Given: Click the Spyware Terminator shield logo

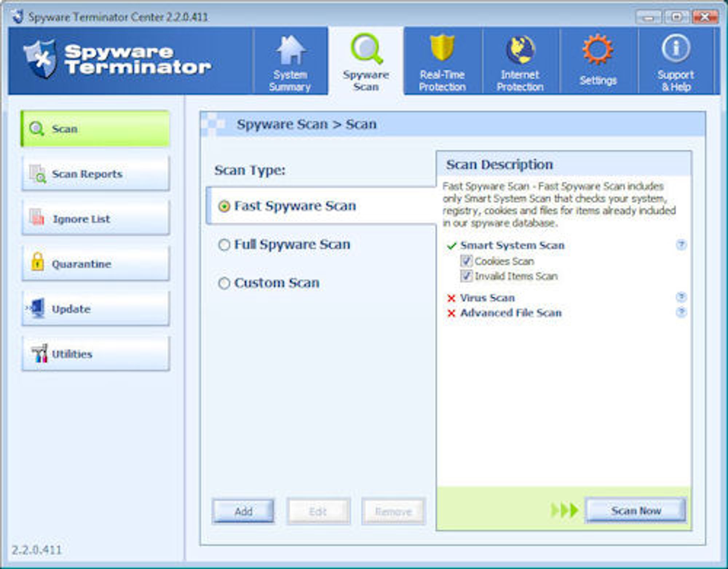Looking at the screenshot, I should (41, 59).
